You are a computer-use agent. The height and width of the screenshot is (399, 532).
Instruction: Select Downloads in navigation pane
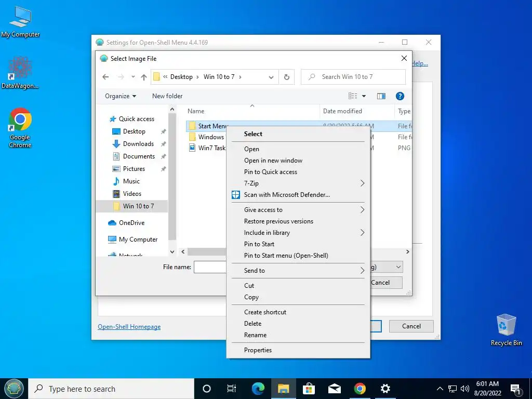tap(138, 144)
